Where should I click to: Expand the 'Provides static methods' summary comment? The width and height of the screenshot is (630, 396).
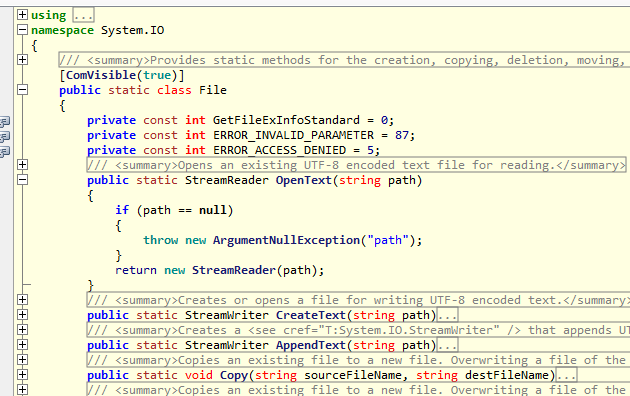click(x=22, y=59)
